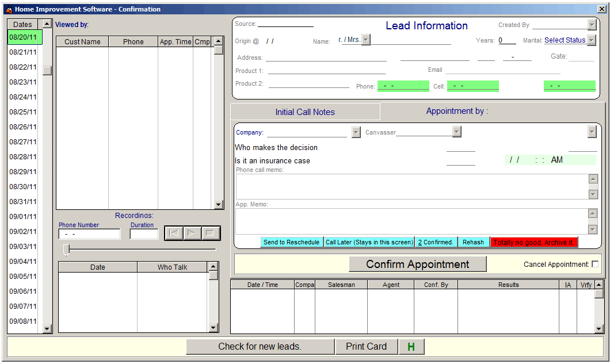
Task: Click the App. Time column header
Action: [x=176, y=41]
